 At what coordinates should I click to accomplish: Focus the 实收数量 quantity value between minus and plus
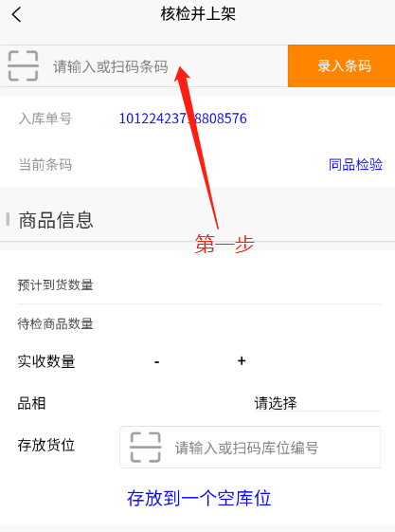pyautogui.click(x=199, y=361)
